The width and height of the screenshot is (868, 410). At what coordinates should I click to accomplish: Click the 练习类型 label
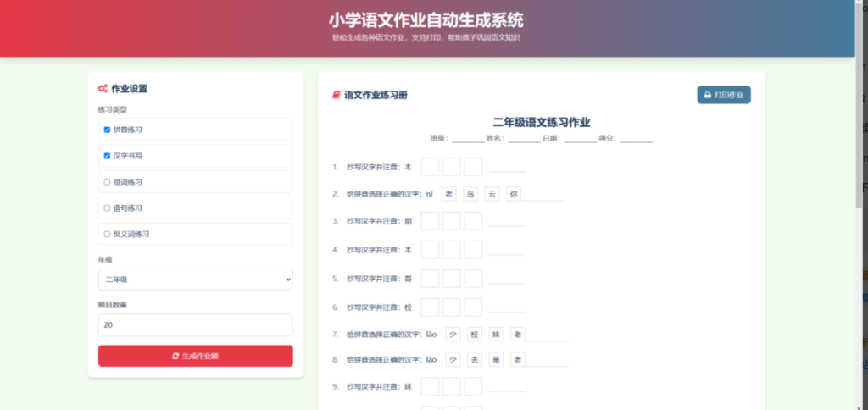coord(113,109)
